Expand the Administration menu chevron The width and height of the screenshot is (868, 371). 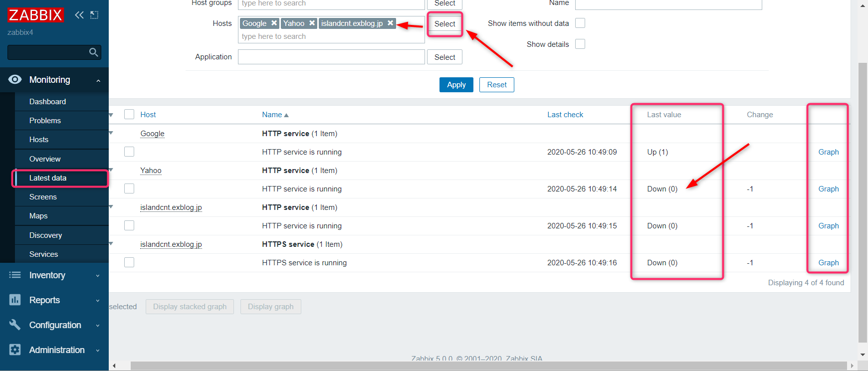pos(98,350)
